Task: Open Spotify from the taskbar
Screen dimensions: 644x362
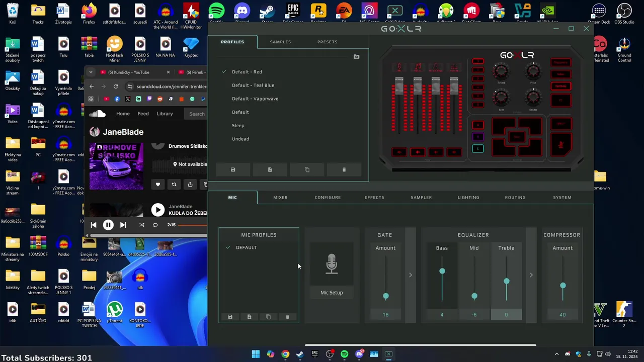Action: pos(344,354)
